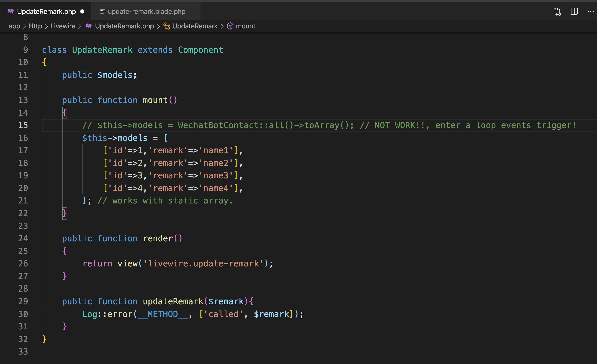Viewport: 597px width, 364px height.
Task: Click the UpdateRemark.php breadcrumb entry
Action: (x=125, y=26)
